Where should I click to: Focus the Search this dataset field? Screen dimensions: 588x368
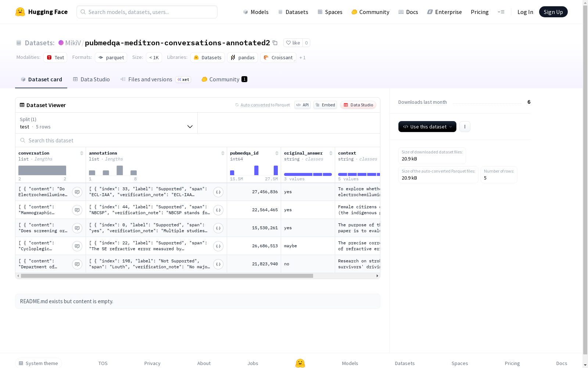[198, 141]
